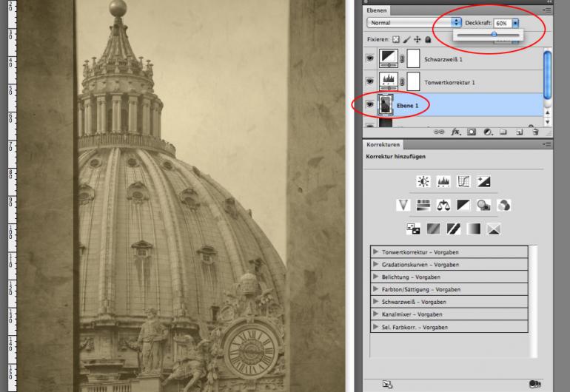Create new fill or adjustment layer

[488, 132]
